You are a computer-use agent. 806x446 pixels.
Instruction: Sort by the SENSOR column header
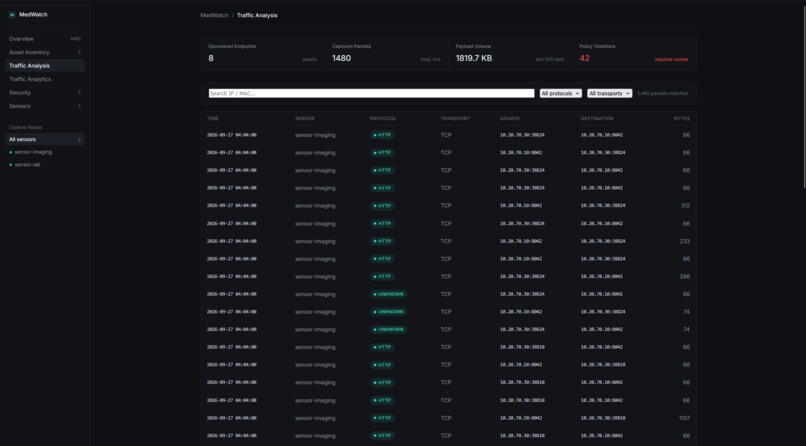point(305,119)
